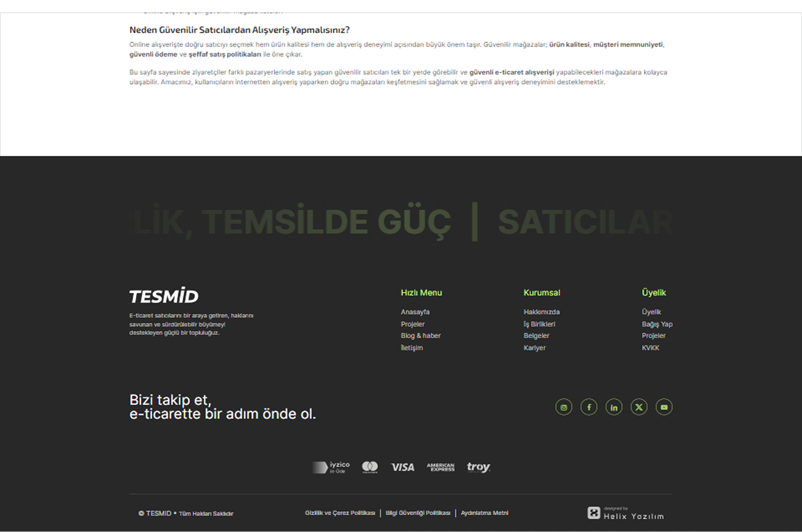Select Kariyer under Kurumsal menu

535,347
